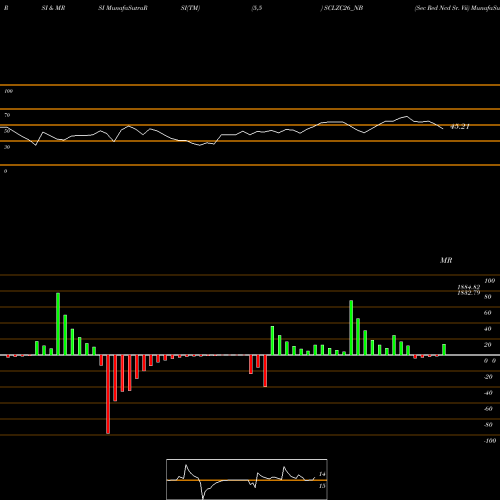Image resolution: width=500 pixels, height=500 pixels.
Task: Click the 'SI & MR' header text
Action: pos(53,8)
